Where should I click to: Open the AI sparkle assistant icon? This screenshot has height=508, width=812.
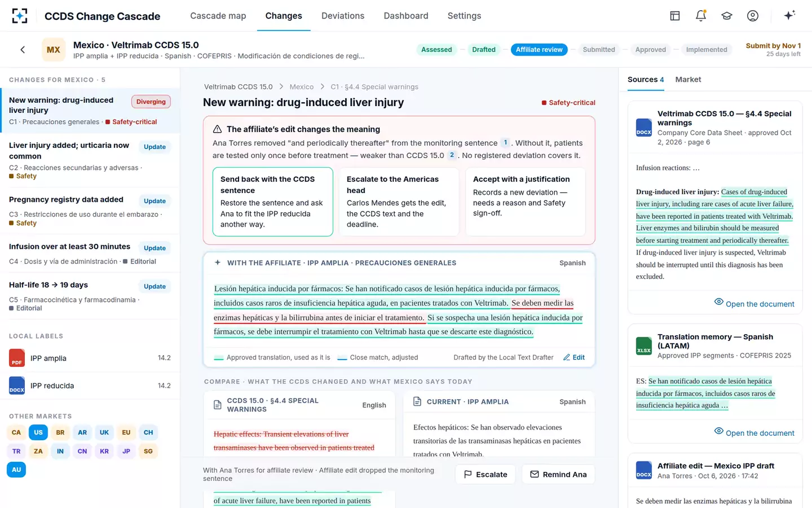pos(789,15)
